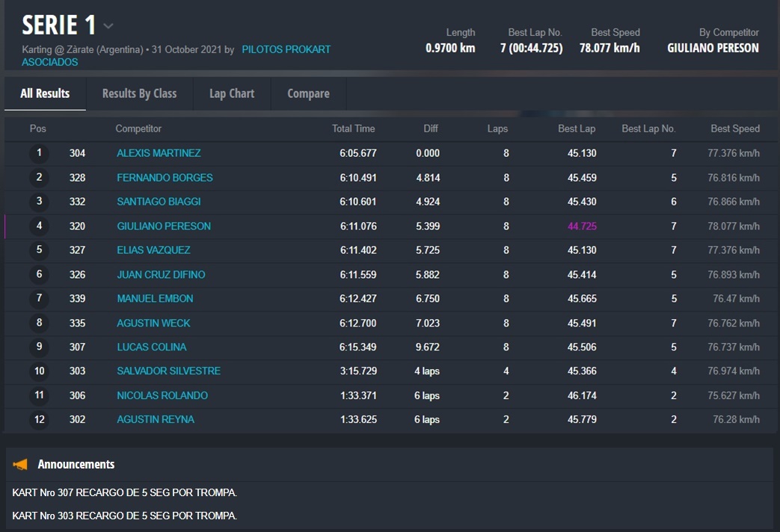Click position 12 badge icon

(x=39, y=420)
